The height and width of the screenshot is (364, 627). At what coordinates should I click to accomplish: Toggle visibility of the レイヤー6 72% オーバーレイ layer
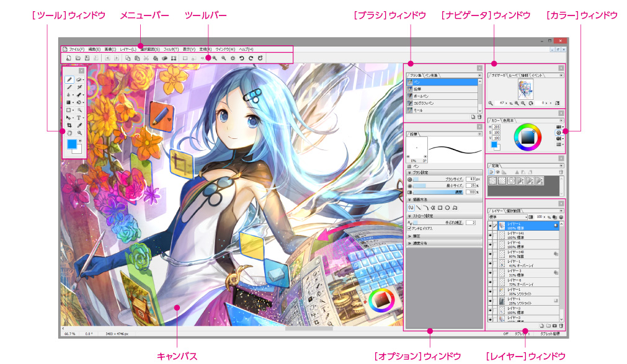(x=490, y=283)
